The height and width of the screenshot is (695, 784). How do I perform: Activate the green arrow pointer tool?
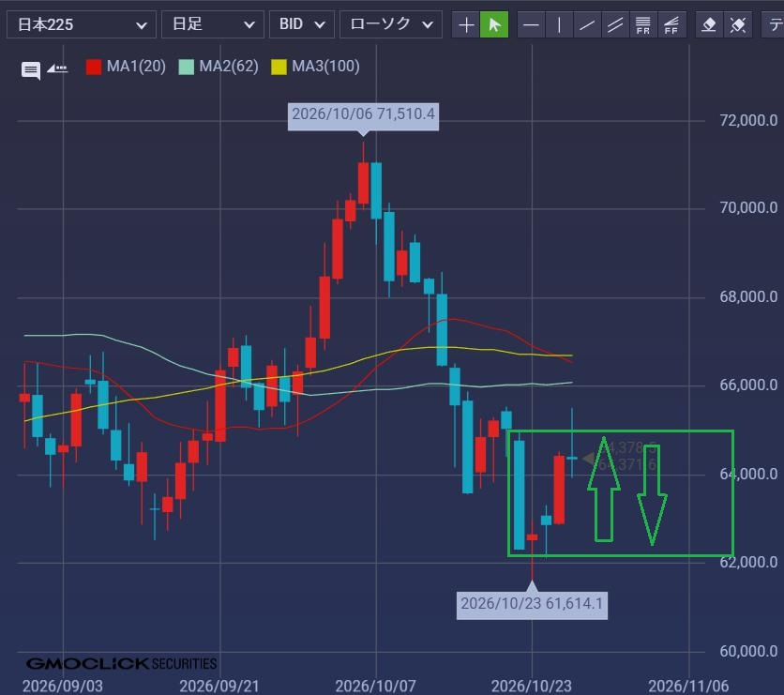[494, 24]
